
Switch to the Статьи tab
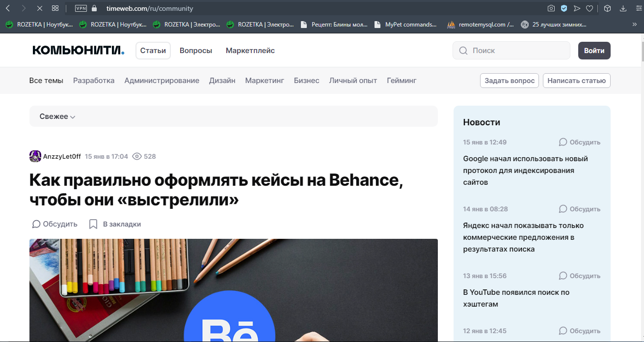(153, 51)
